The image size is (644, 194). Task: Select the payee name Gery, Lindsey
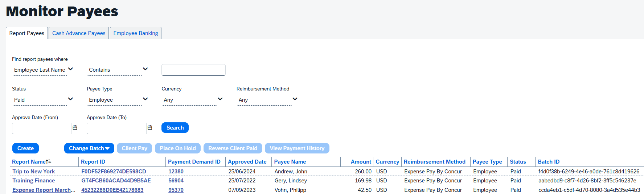[291, 181]
